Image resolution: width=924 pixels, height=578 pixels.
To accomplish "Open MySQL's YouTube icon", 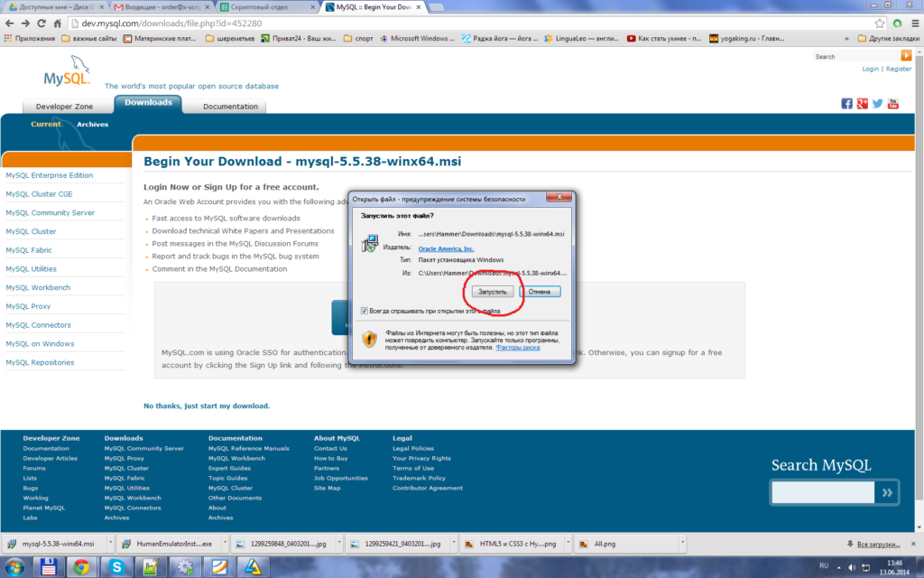I will click(x=893, y=104).
